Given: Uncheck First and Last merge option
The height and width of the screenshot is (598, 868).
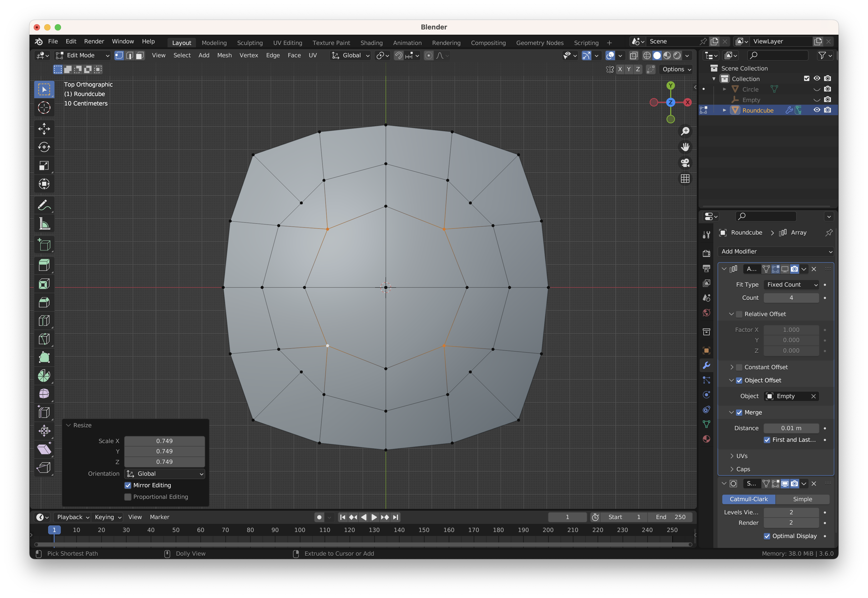Looking at the screenshot, I should point(767,440).
